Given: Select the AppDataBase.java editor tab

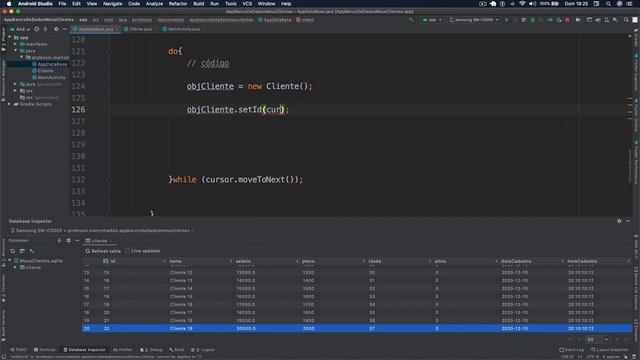Looking at the screenshot, I should click(x=96, y=29).
